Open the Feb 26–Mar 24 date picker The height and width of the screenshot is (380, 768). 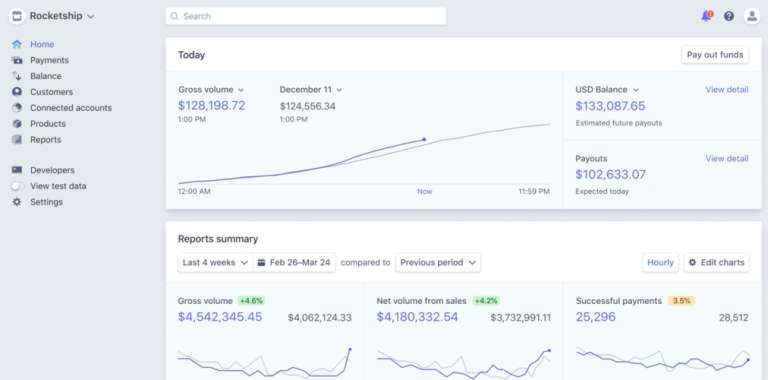pyautogui.click(x=294, y=262)
